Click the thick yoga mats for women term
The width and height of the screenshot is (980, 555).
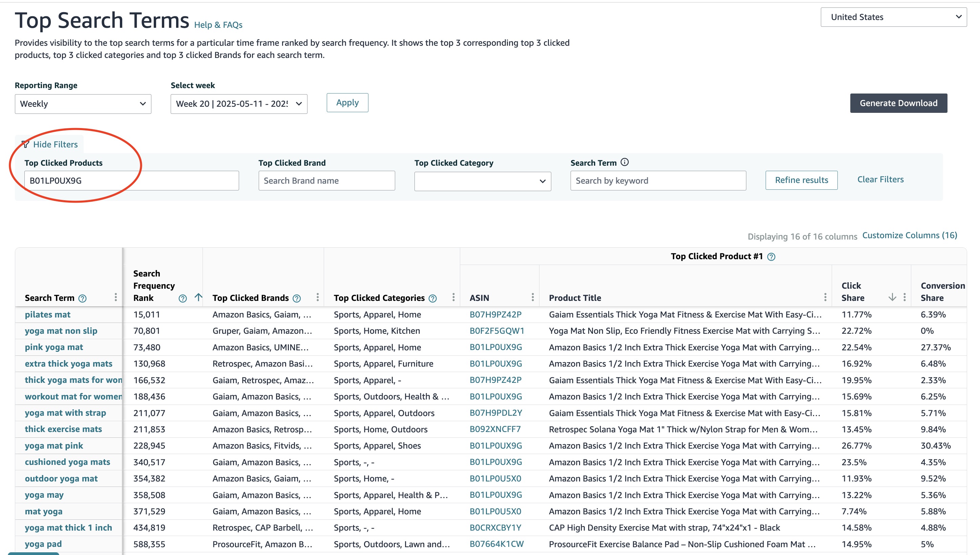pyautogui.click(x=73, y=381)
